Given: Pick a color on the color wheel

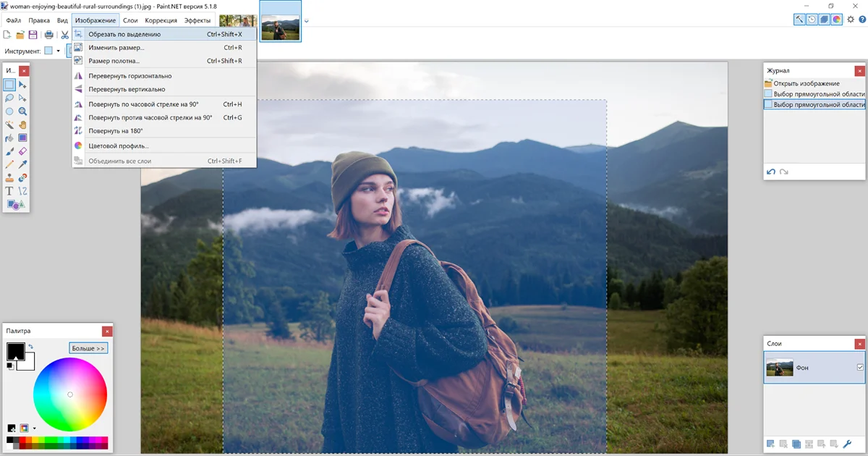Looking at the screenshot, I should tap(70, 394).
